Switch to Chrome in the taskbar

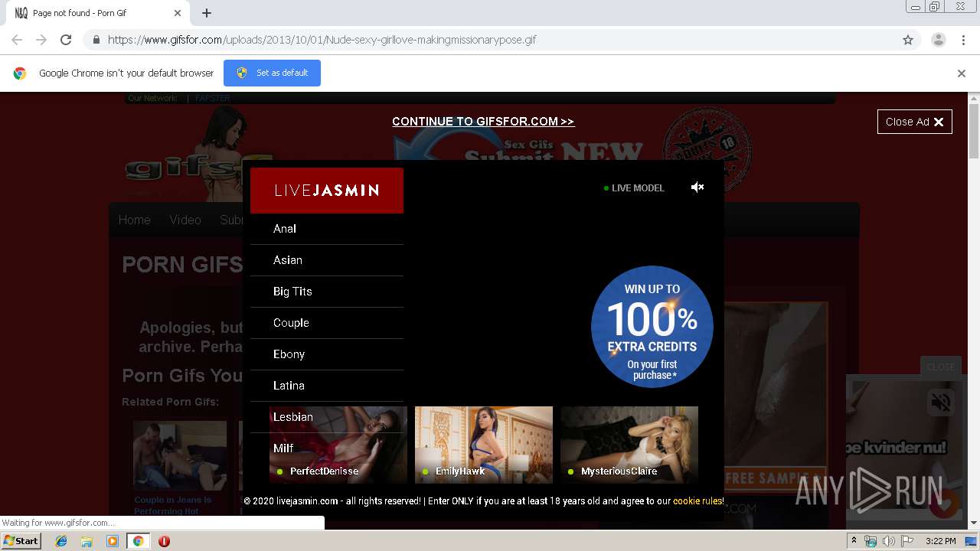138,541
